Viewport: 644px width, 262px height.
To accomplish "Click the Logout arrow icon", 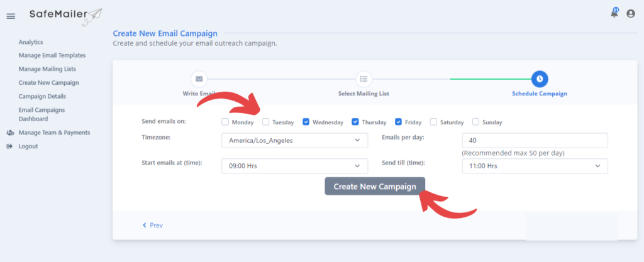I will (10, 146).
